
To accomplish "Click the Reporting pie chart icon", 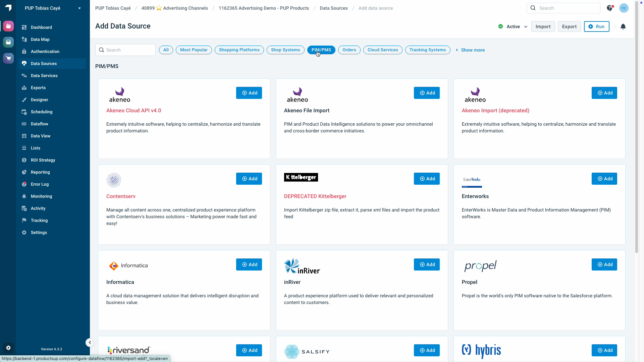I will coord(24,172).
